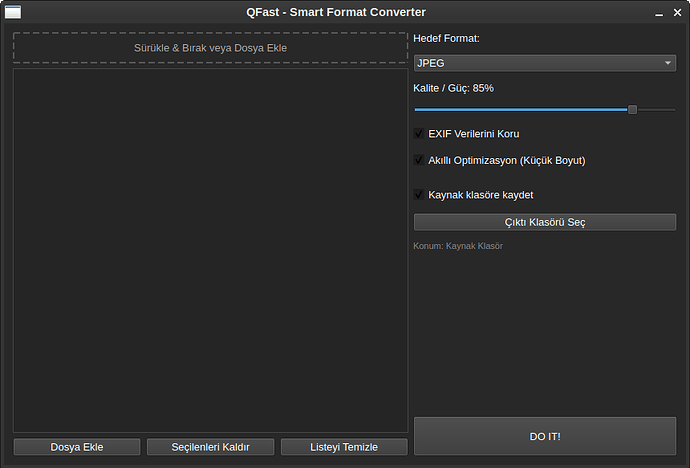Click the JPEG combo box arrow
This screenshot has height=468, width=690.
(668, 63)
